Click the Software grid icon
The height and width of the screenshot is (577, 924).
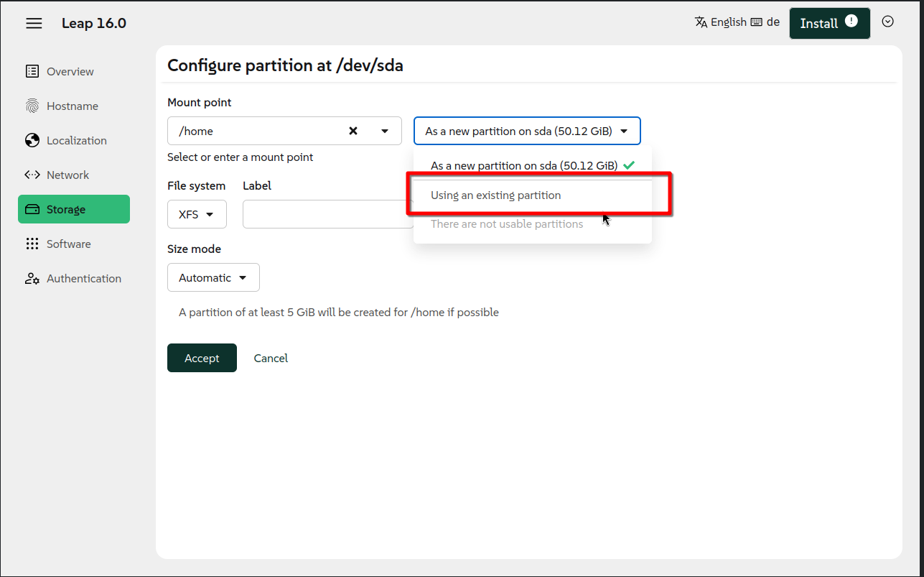click(32, 244)
